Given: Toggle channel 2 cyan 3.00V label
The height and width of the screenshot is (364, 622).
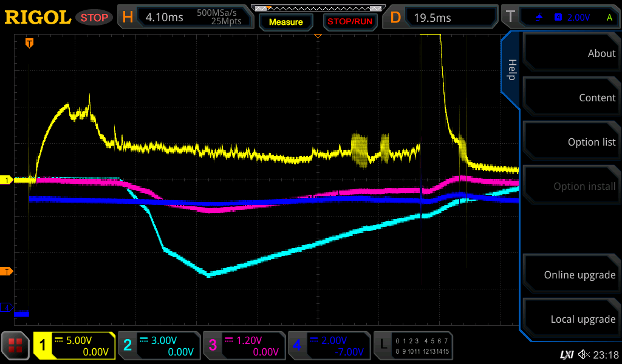Looking at the screenshot, I should point(159,346).
